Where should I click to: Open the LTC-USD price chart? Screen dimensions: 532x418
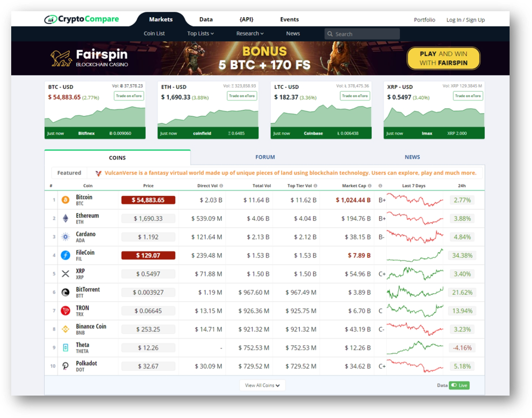pyautogui.click(x=321, y=117)
